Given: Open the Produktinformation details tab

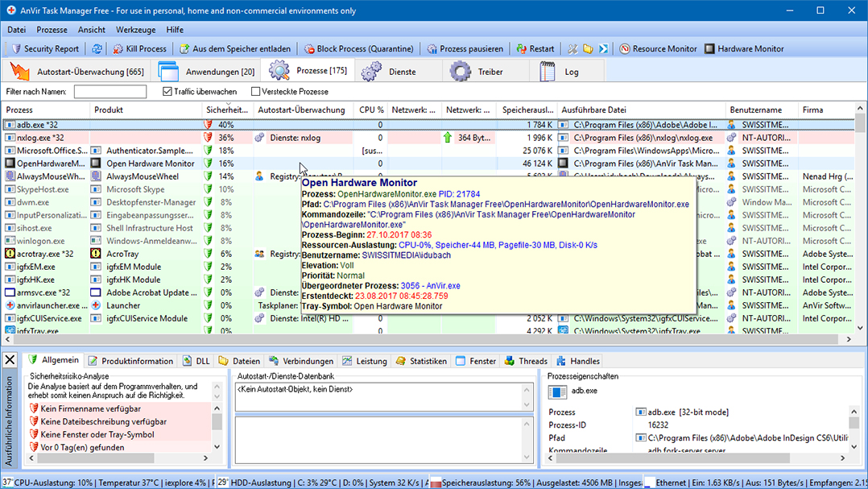Looking at the screenshot, I should [x=130, y=361].
